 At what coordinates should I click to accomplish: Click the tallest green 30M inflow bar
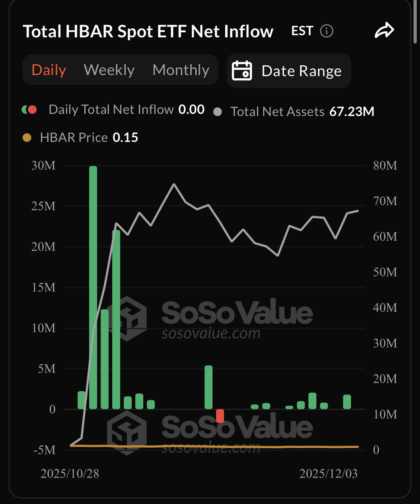(x=93, y=287)
